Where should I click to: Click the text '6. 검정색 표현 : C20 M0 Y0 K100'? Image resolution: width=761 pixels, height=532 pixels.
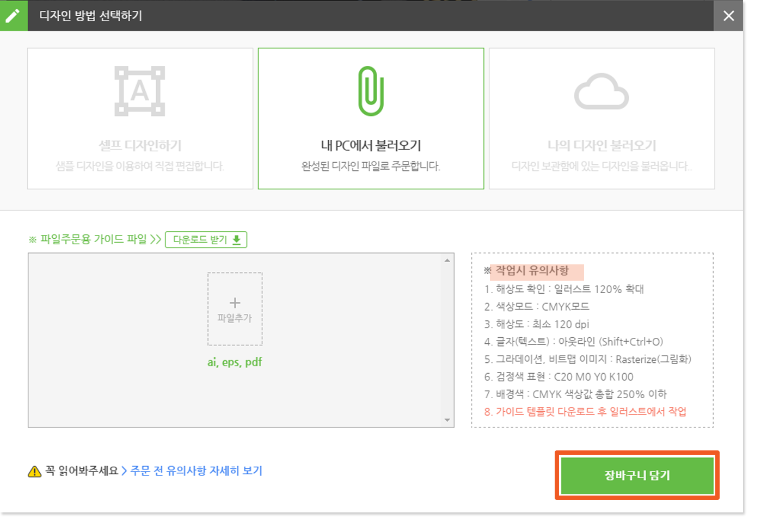pos(559,376)
